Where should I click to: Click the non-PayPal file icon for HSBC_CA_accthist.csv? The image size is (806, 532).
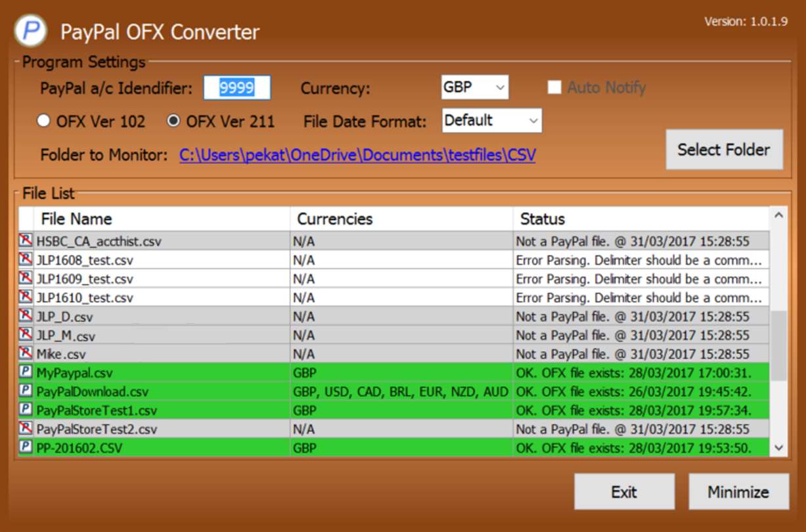click(26, 240)
